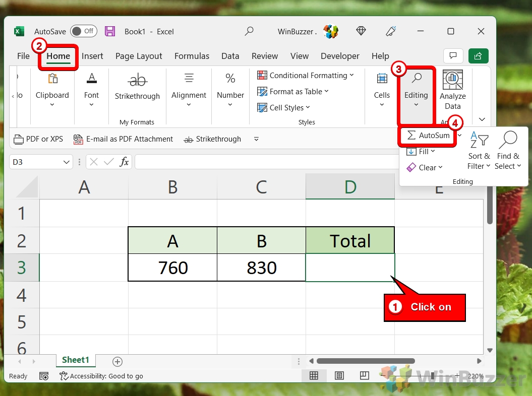Open the Number format group
Screen dimensions: 532x396
tap(230, 90)
